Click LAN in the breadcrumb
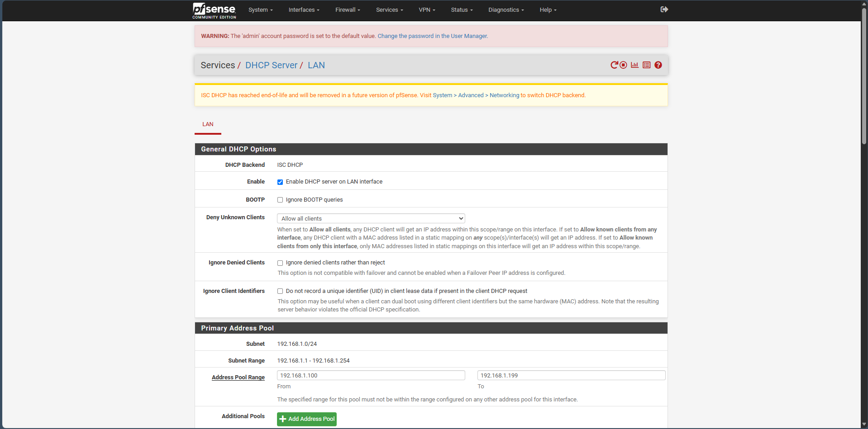The image size is (868, 429). pyautogui.click(x=316, y=65)
